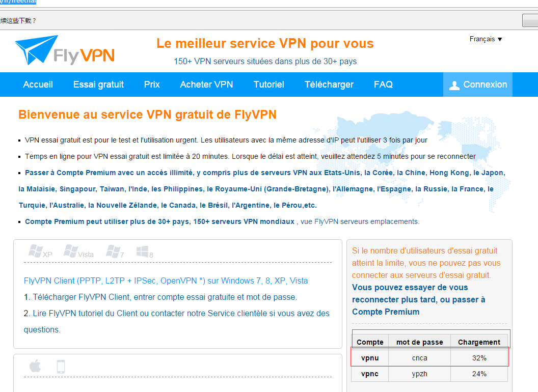Click the highlighted URL in the address bar
Image resolution: width=538 pixels, height=392 pixels.
[18, 2]
